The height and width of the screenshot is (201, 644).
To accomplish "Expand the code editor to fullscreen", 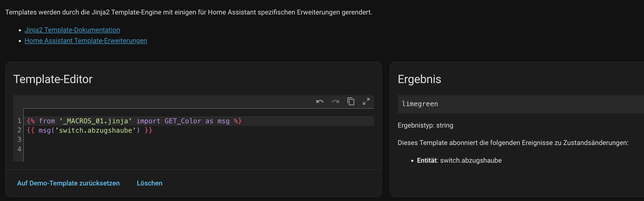I will [366, 102].
